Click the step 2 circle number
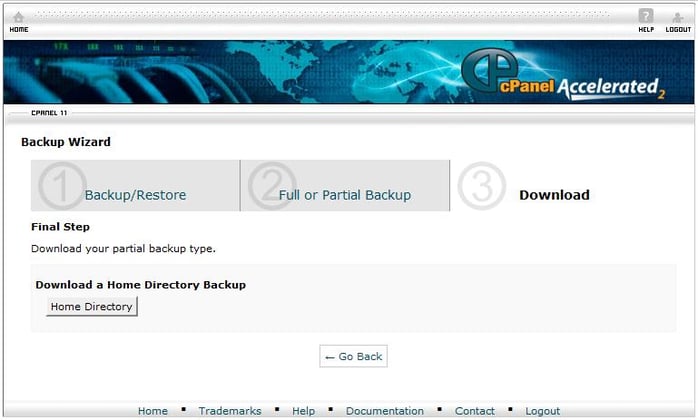The height and width of the screenshot is (420, 698). pos(272,186)
